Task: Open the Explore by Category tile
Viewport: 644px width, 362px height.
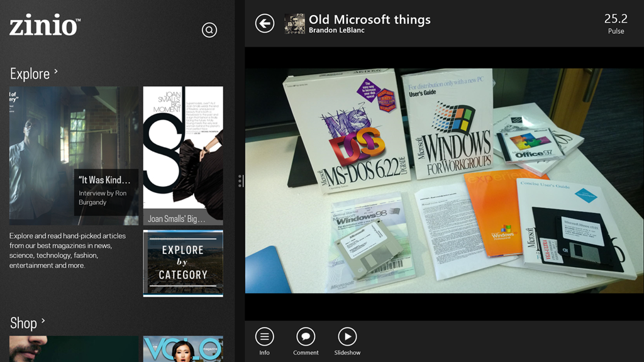Action: 183,263
